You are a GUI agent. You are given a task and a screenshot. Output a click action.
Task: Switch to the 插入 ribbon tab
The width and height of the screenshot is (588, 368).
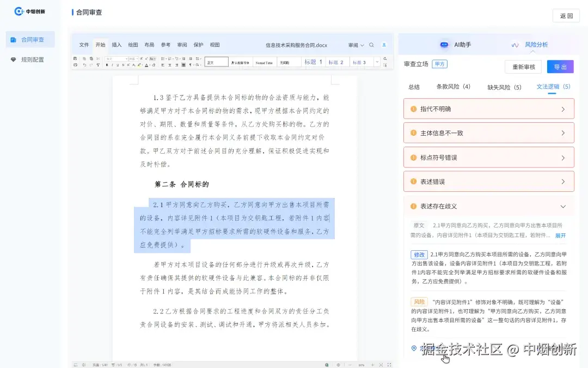(x=116, y=45)
